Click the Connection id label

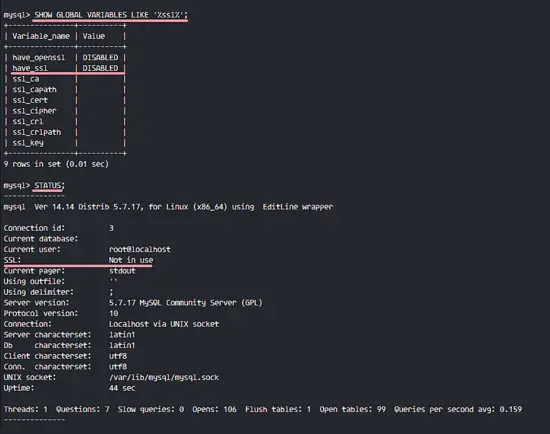coord(34,228)
